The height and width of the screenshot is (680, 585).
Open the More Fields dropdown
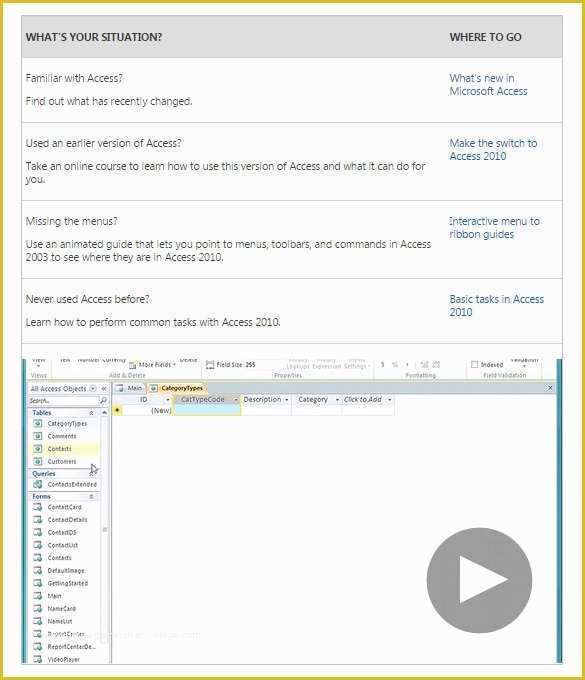pos(153,365)
